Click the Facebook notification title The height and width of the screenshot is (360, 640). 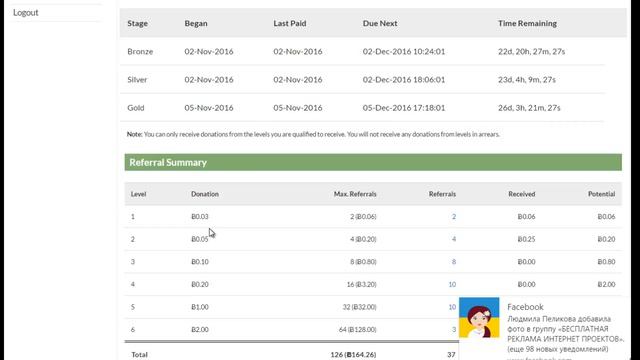525,307
